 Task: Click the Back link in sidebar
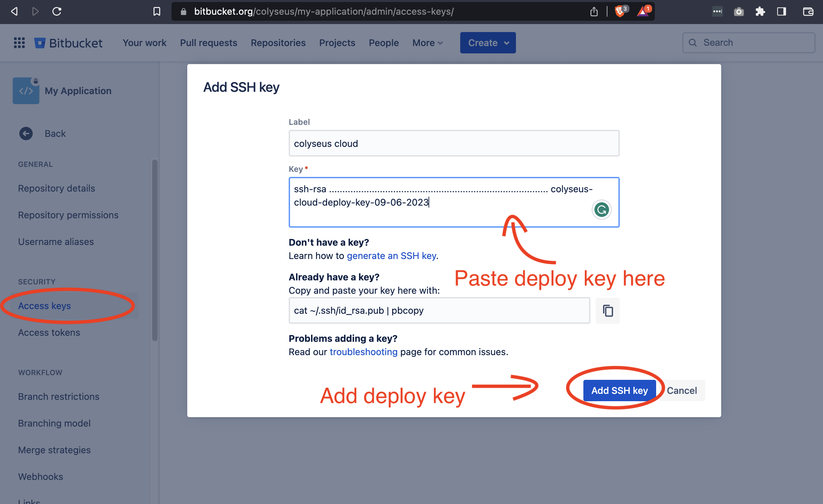(55, 133)
